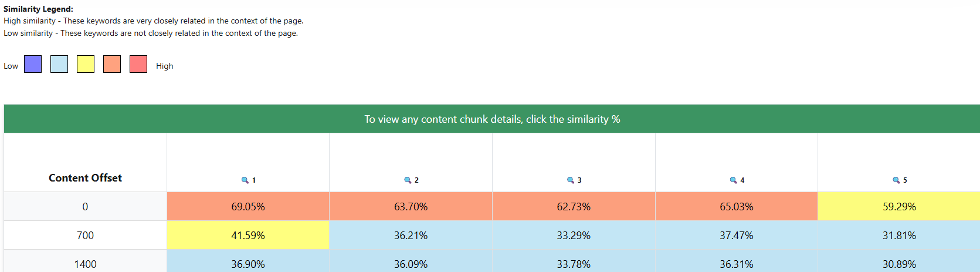Click the magnifier icon for keyword 1

(x=245, y=180)
